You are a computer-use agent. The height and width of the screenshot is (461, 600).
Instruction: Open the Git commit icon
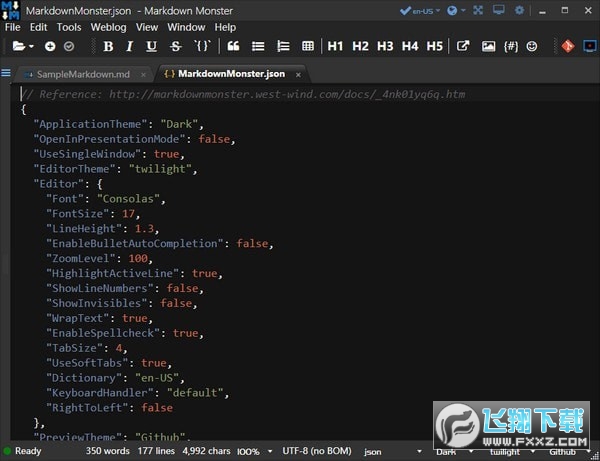coord(568,46)
